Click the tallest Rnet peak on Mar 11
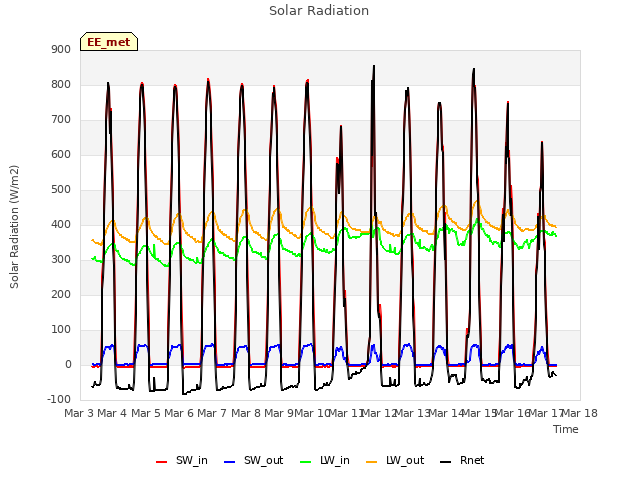This screenshot has height=480, width=640. pyautogui.click(x=373, y=66)
